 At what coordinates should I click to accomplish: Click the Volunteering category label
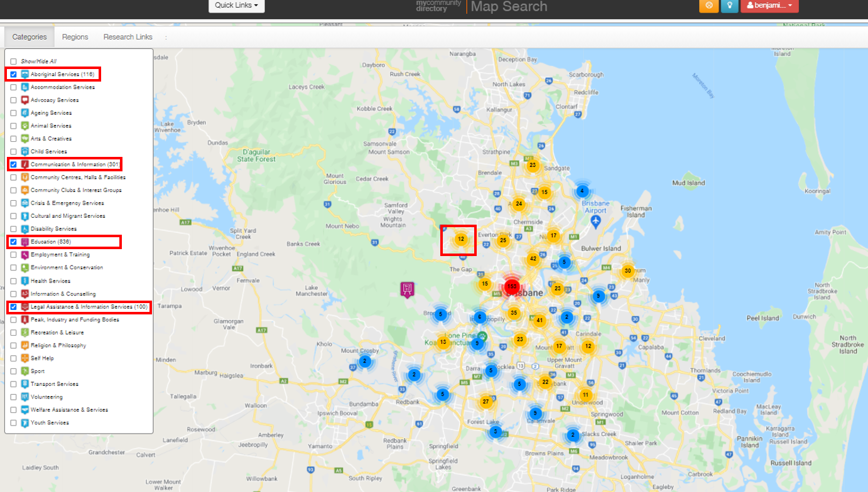46,397
